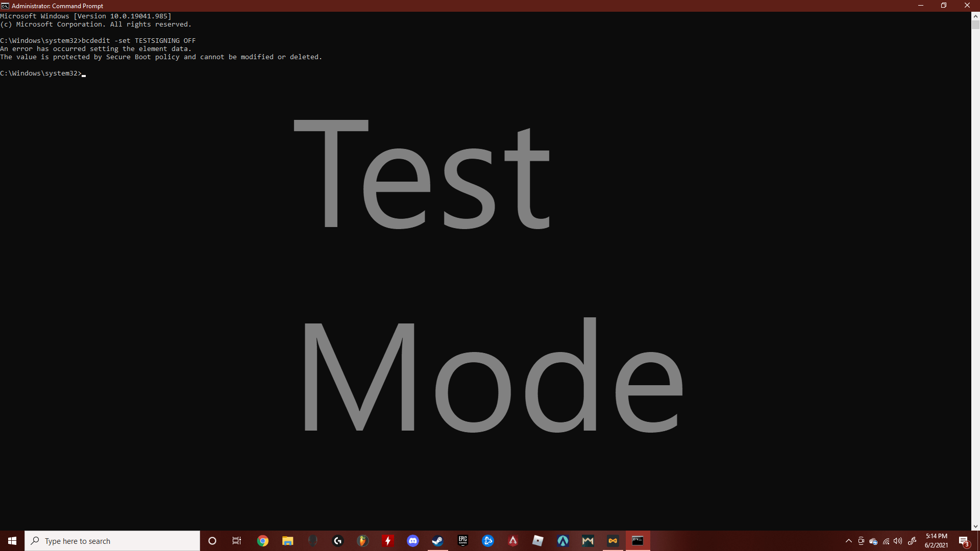This screenshot has height=551, width=980.
Task: Open the Cortana circle button
Action: point(212,541)
